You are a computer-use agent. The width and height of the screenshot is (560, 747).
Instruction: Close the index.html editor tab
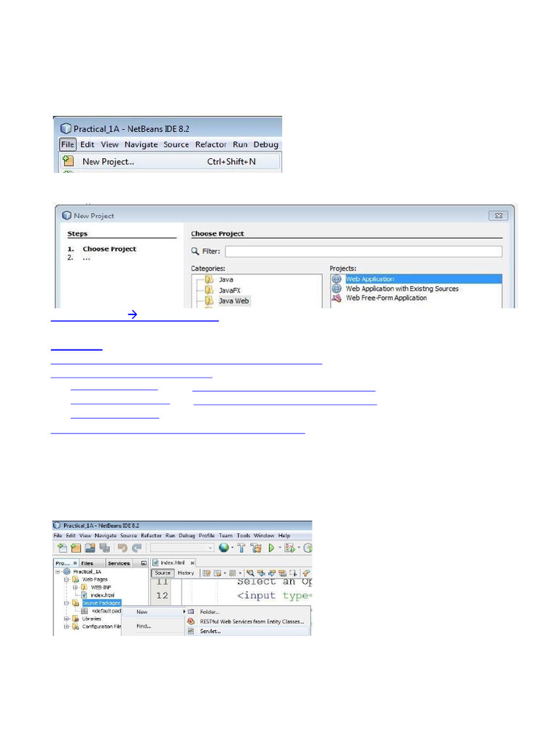click(192, 563)
